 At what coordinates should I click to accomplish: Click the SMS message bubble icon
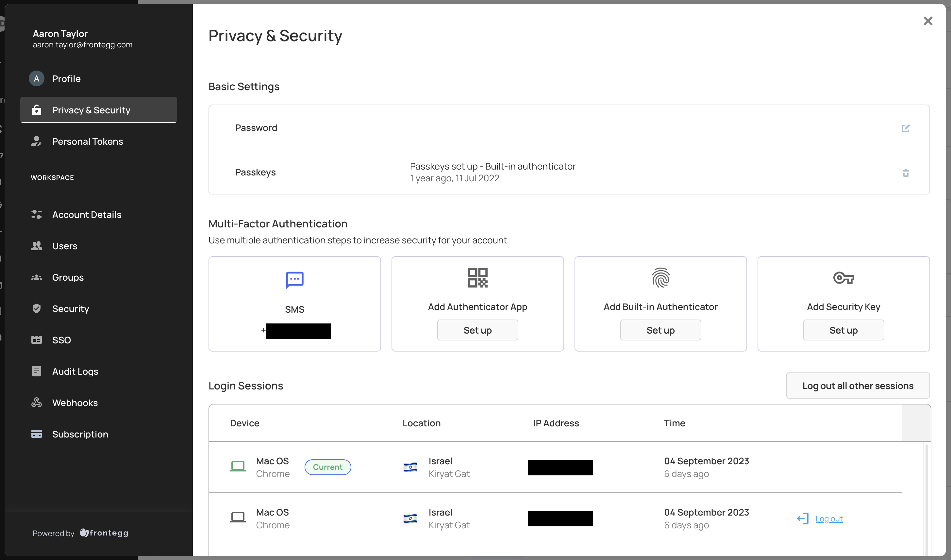click(294, 280)
